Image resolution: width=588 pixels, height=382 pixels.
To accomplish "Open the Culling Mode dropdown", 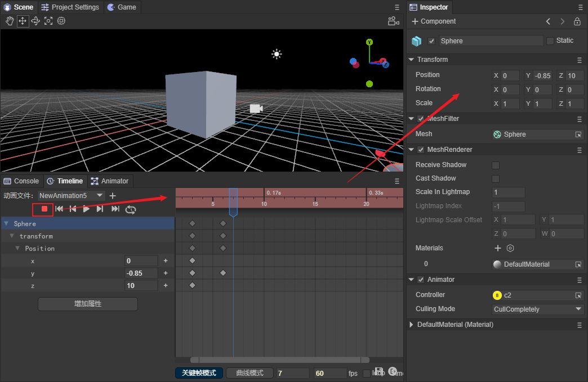I will click(537, 309).
